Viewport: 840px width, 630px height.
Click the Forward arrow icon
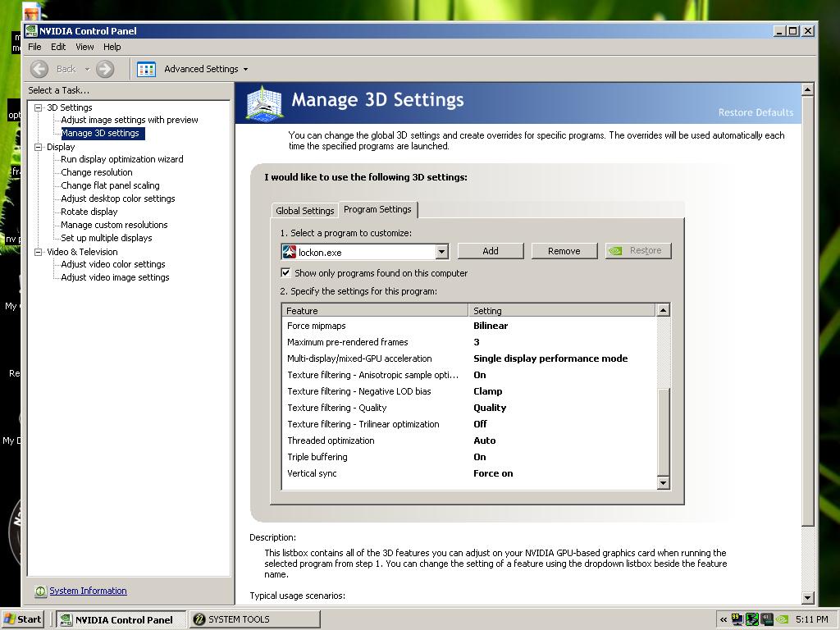click(x=105, y=69)
